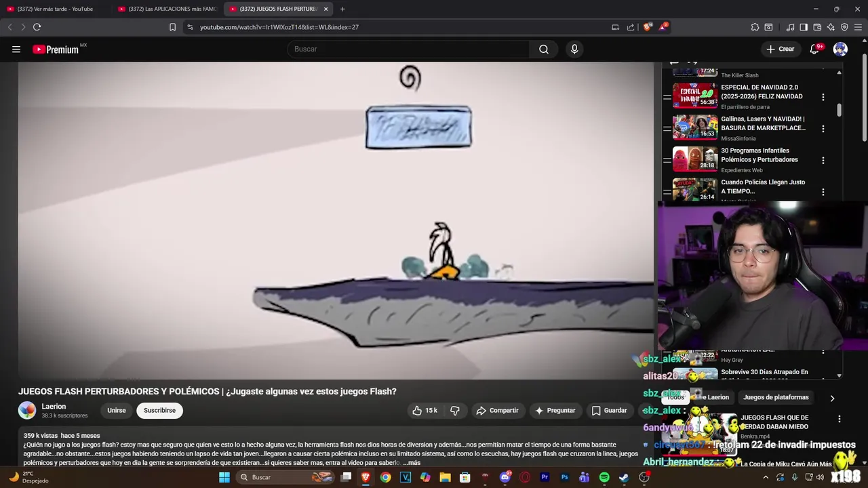Image resolution: width=868 pixels, height=488 pixels.
Task: Open Premiere Pro from the taskbar
Action: 545,477
